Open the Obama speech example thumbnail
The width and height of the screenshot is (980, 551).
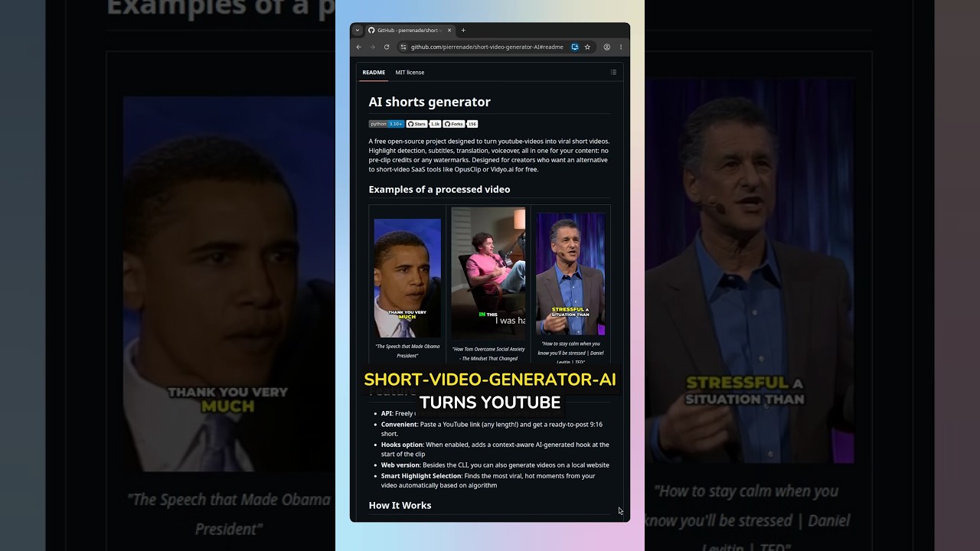tap(407, 278)
